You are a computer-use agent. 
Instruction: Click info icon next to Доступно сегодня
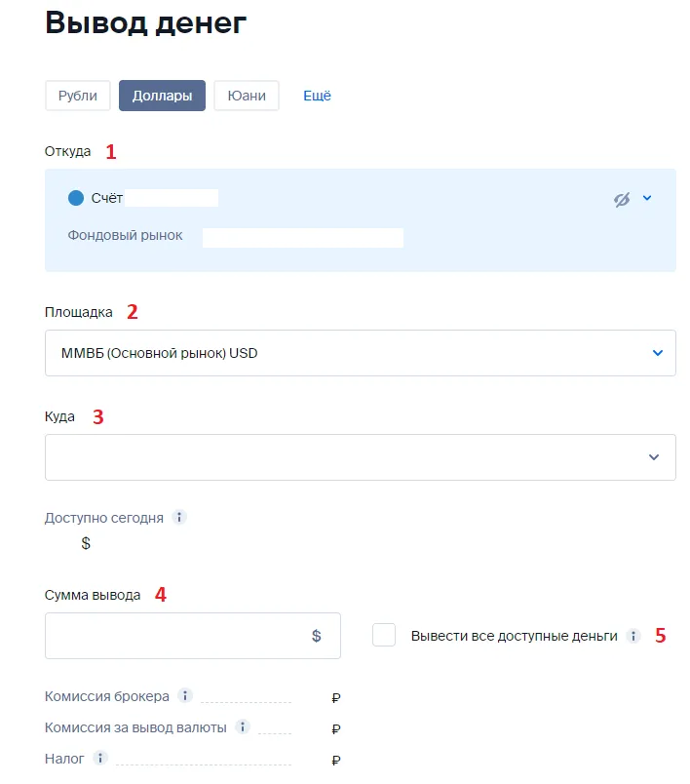pyautogui.click(x=179, y=517)
